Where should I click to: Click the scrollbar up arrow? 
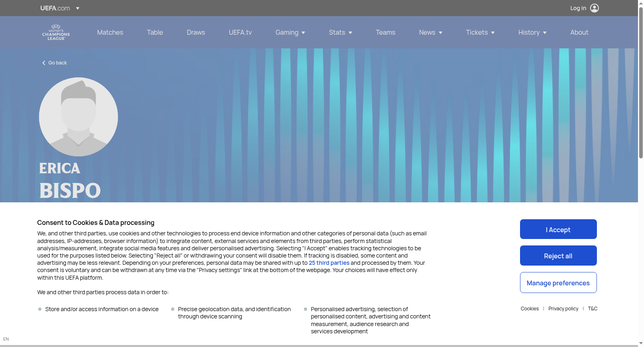click(641, 3)
